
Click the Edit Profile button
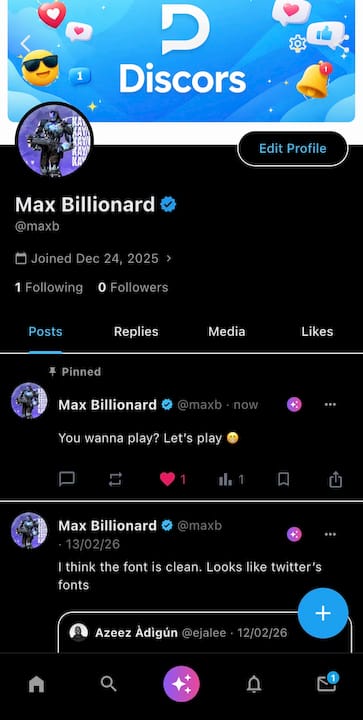293,148
